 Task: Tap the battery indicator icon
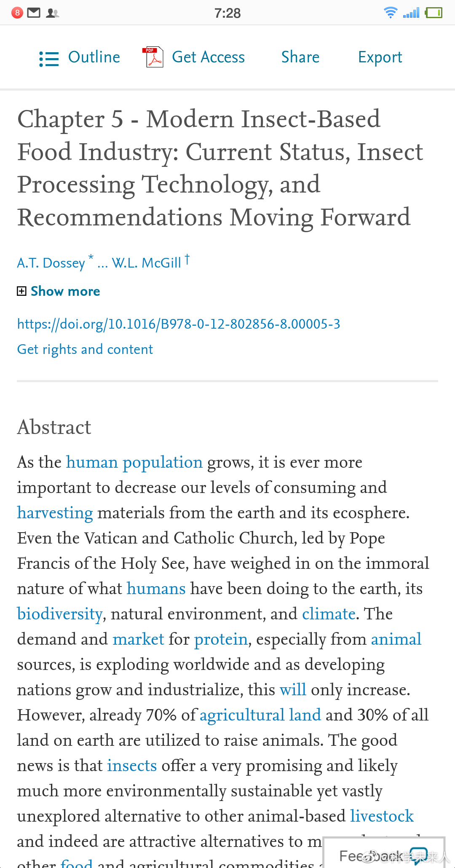(x=434, y=13)
